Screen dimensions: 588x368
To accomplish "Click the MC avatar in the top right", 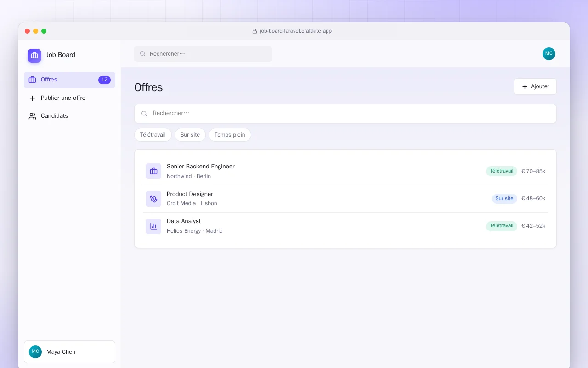I will (x=549, y=54).
